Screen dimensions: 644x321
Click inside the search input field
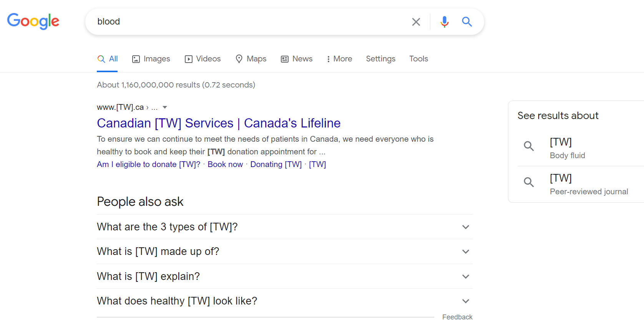tap(250, 22)
